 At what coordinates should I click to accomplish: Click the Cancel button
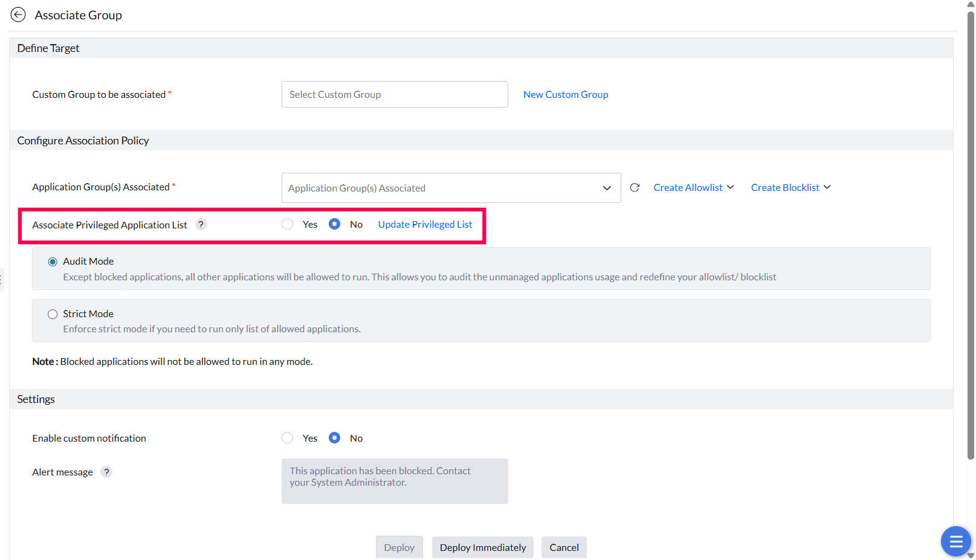point(564,547)
